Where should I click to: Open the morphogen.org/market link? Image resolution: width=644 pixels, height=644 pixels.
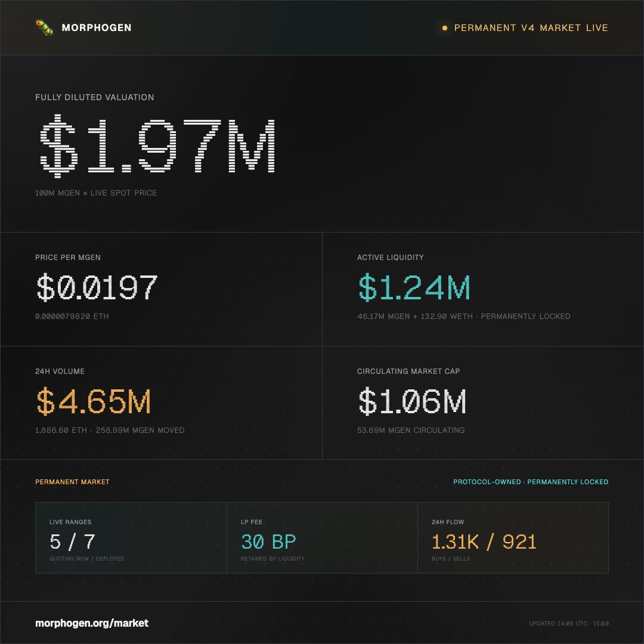click(92, 623)
